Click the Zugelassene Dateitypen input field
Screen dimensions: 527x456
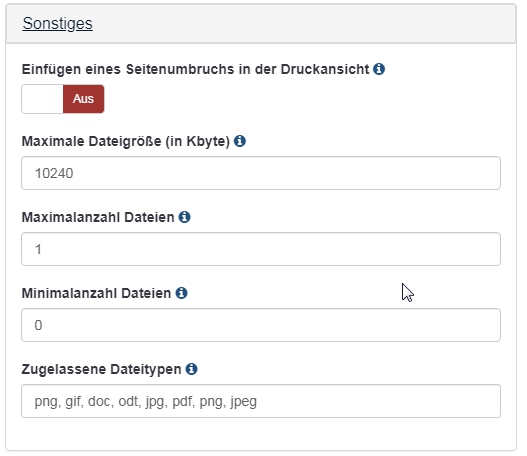point(261,401)
